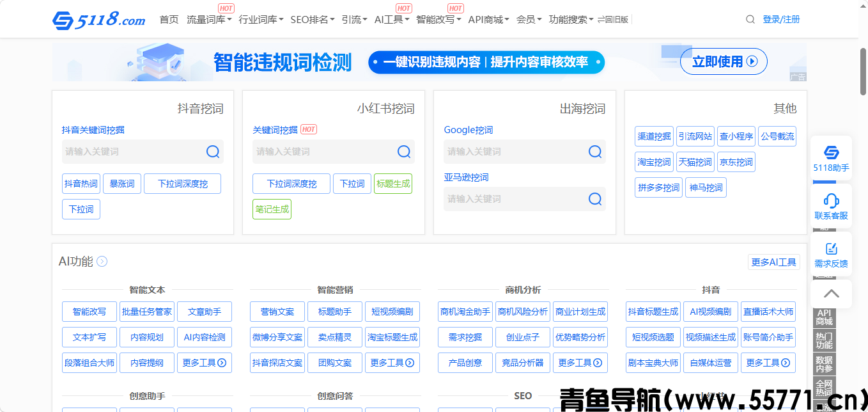Open 商机淘金助手 tool
Screen dimensions: 868x412
click(465, 312)
